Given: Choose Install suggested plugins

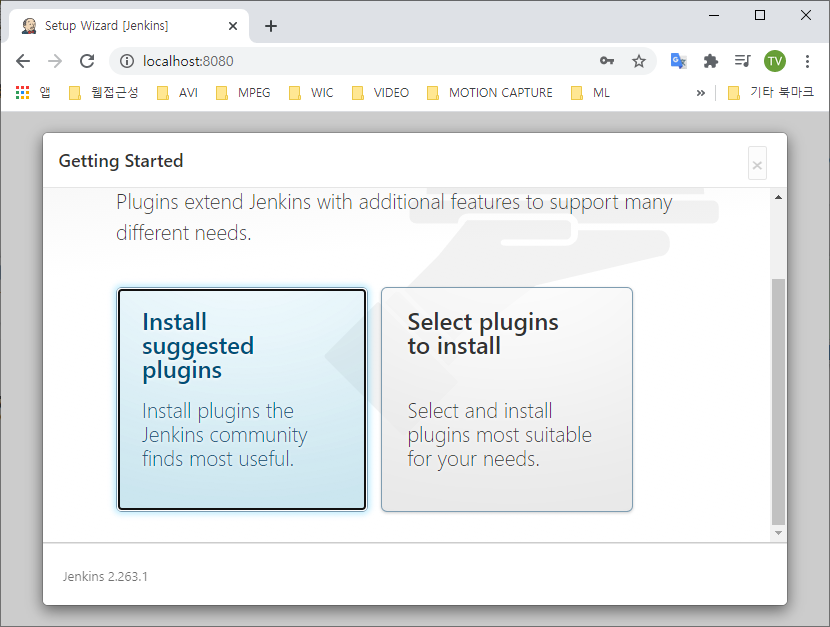Looking at the screenshot, I should click(x=242, y=399).
